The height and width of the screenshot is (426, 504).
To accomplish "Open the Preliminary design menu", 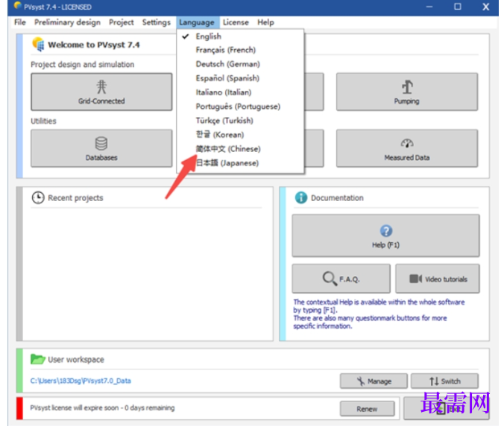I will (68, 22).
